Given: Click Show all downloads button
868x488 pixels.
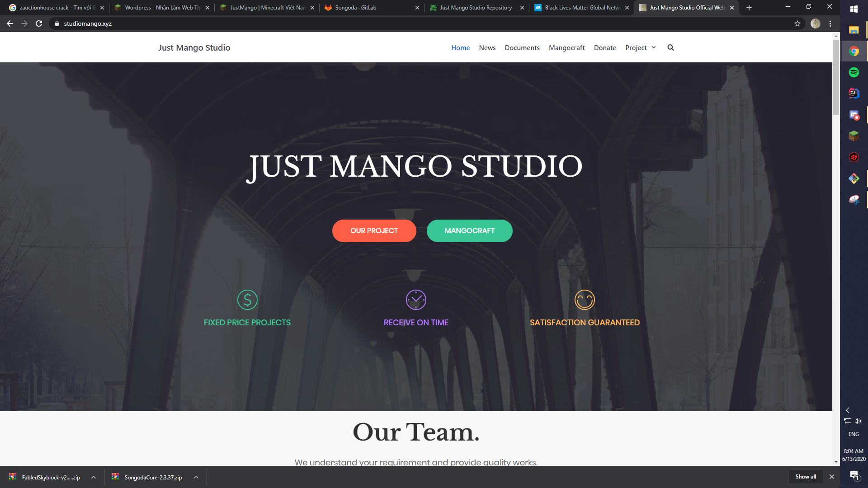Looking at the screenshot, I should pos(806,477).
